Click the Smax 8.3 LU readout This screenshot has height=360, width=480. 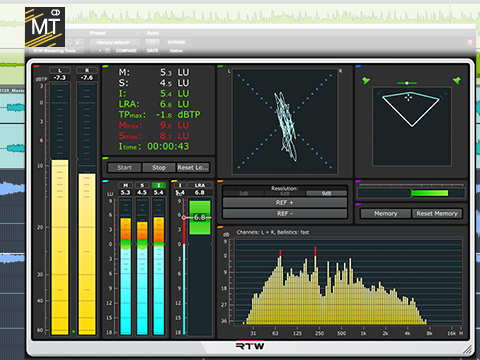click(x=154, y=136)
